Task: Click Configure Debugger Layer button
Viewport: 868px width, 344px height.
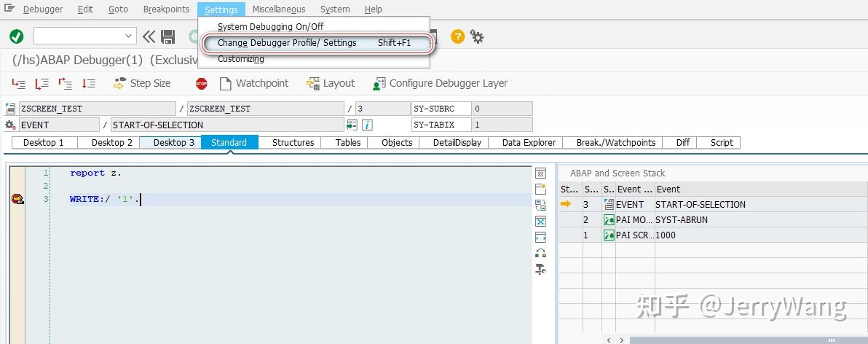Action: [x=440, y=84]
